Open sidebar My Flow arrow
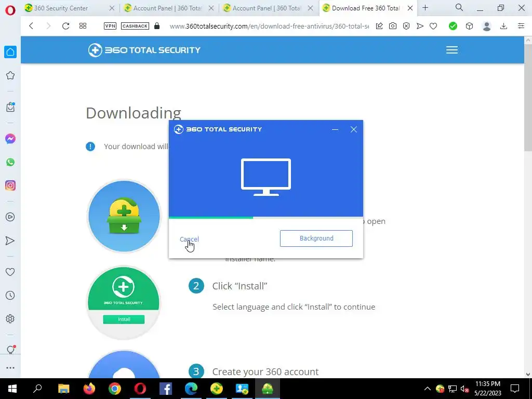The width and height of the screenshot is (532, 399). pyautogui.click(x=10, y=241)
